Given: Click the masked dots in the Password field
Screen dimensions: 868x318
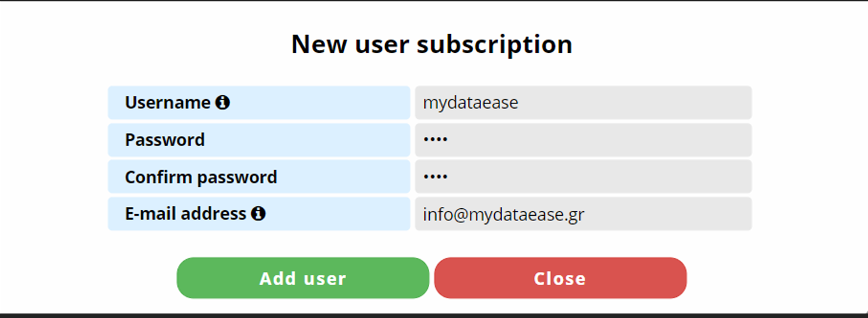Looking at the screenshot, I should (436, 140).
